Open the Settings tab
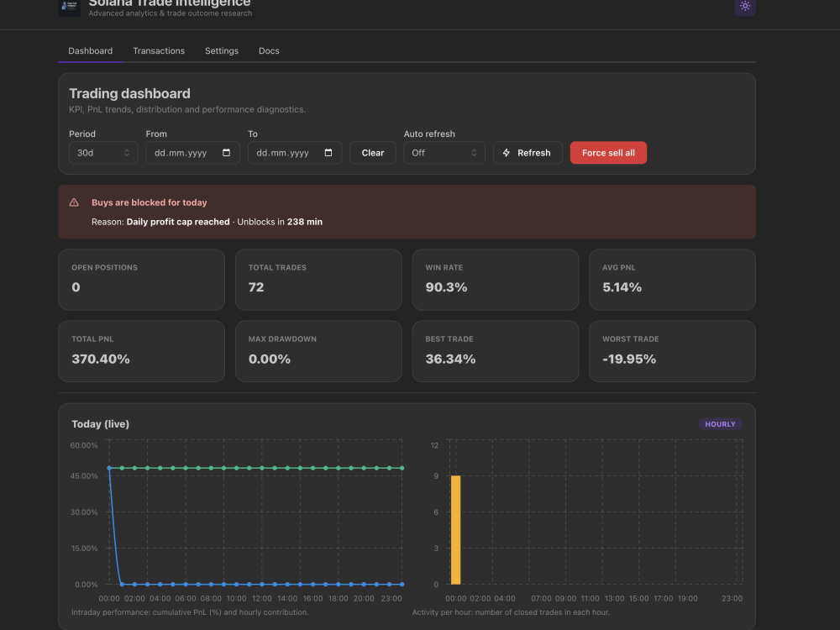Screen dimensions: 840x630 (x=222, y=51)
